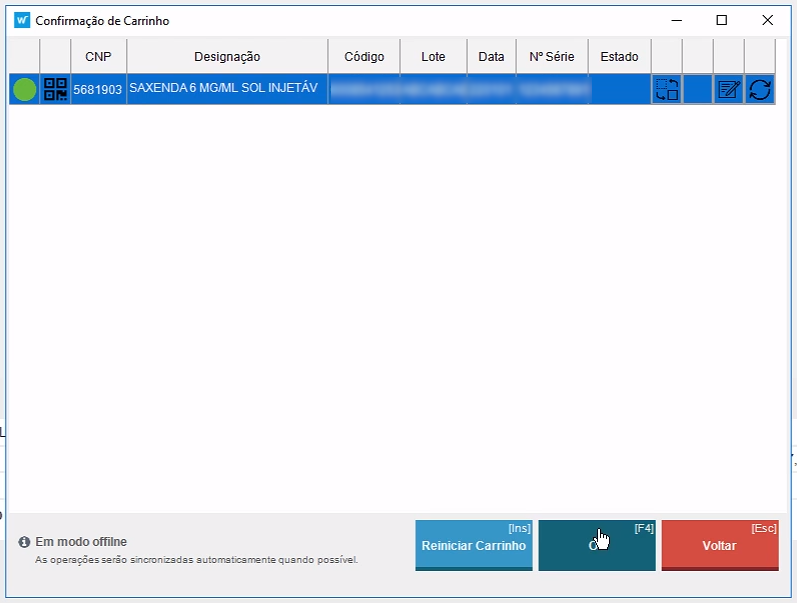
Task: Click the green status circle in the row
Action: (x=24, y=89)
